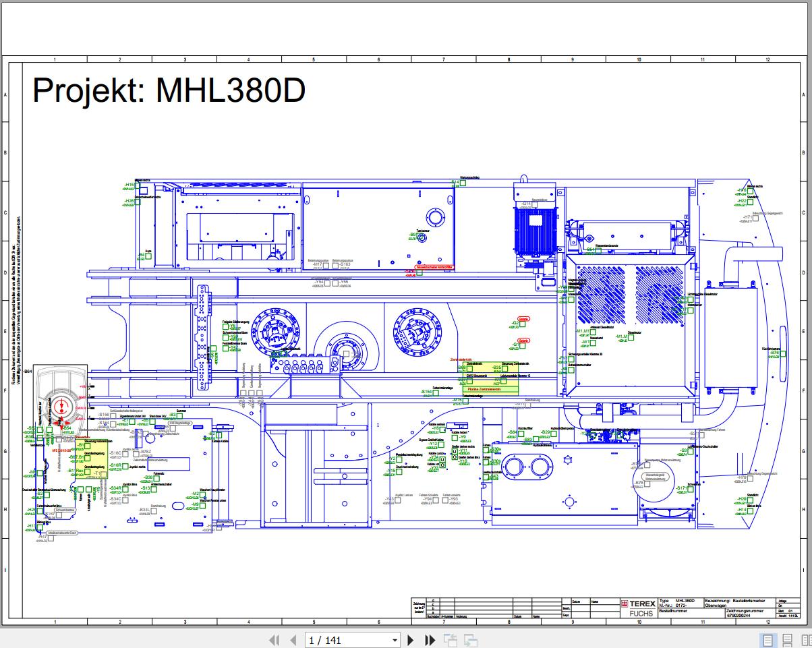812x648 pixels.
Task: Advance to the next page
Action: pyautogui.click(x=411, y=639)
